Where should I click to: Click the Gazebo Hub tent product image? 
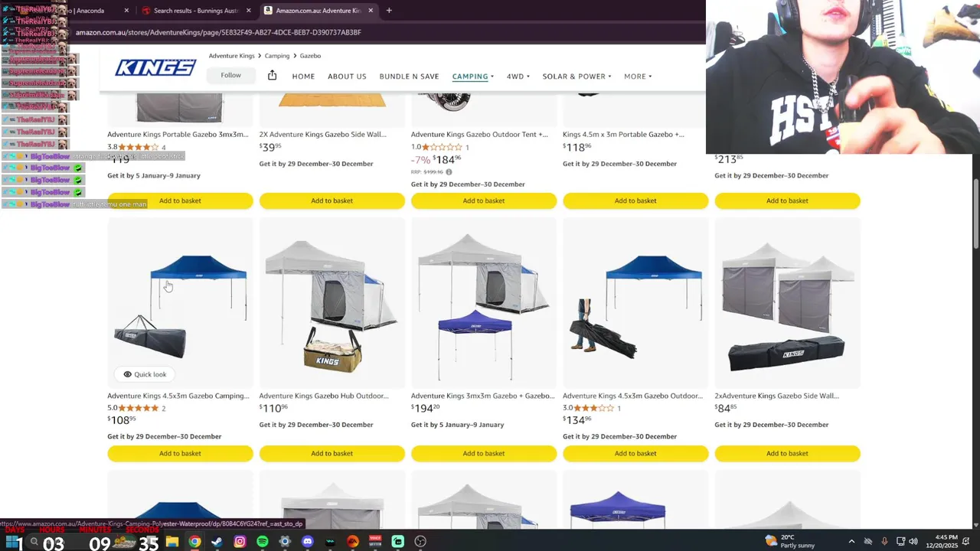click(332, 305)
